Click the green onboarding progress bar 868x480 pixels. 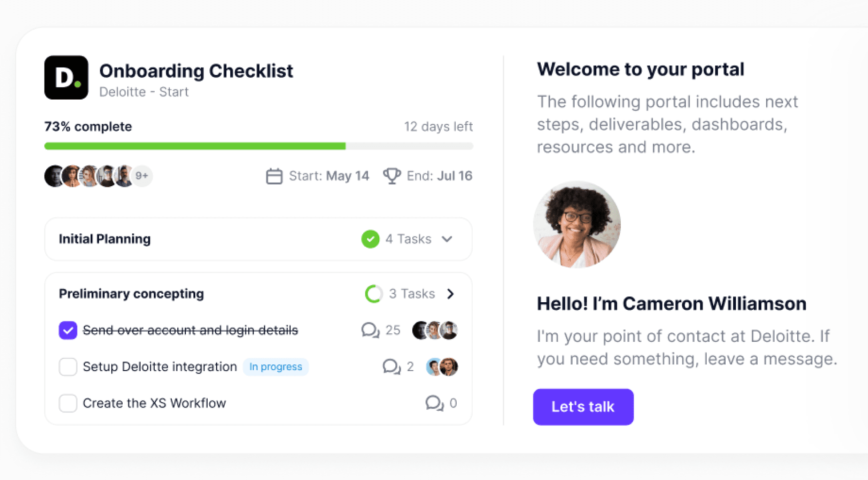click(195, 146)
